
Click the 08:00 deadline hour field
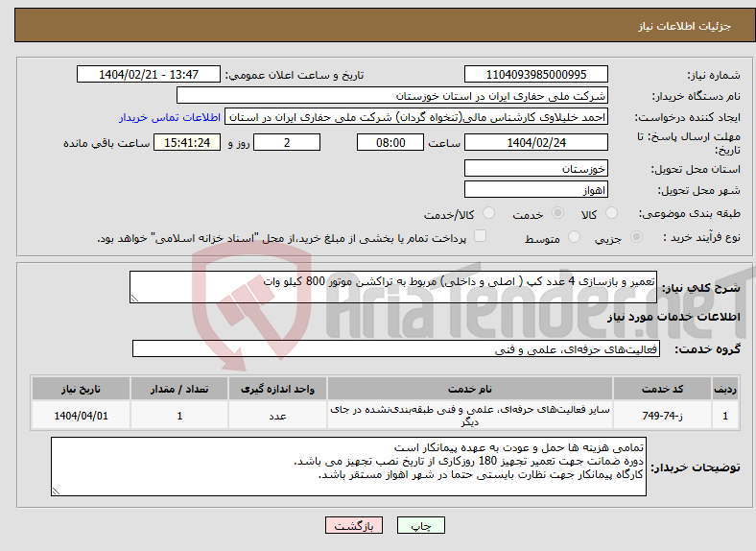click(x=390, y=142)
